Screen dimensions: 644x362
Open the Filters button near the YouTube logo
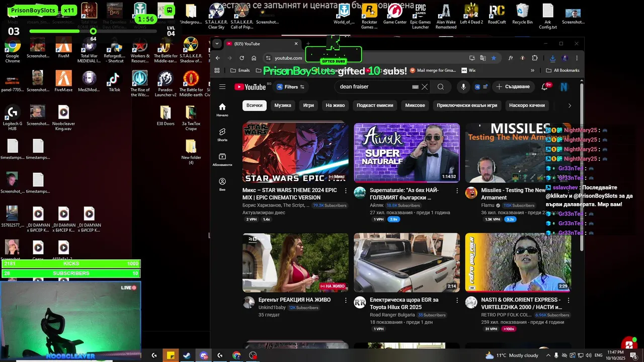coord(291,87)
